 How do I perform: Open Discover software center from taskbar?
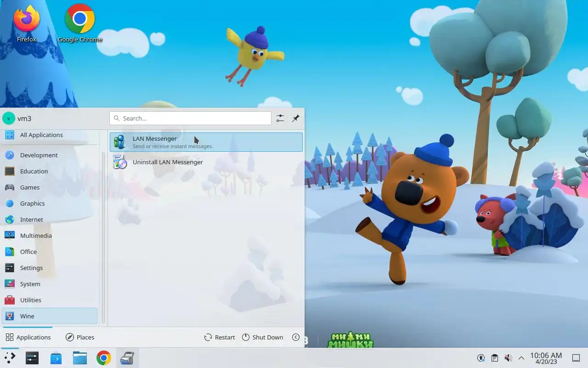click(x=56, y=358)
